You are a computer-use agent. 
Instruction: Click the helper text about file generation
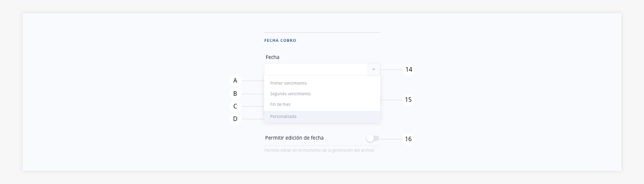pos(319,150)
